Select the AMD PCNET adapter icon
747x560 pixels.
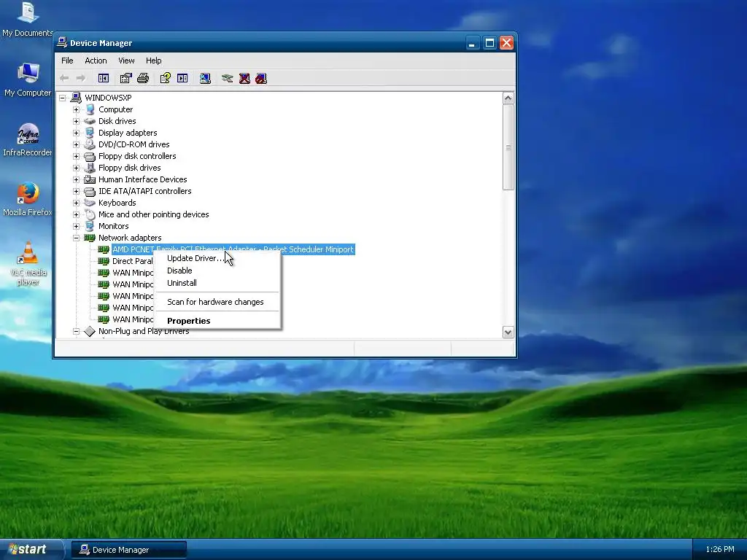(x=104, y=249)
